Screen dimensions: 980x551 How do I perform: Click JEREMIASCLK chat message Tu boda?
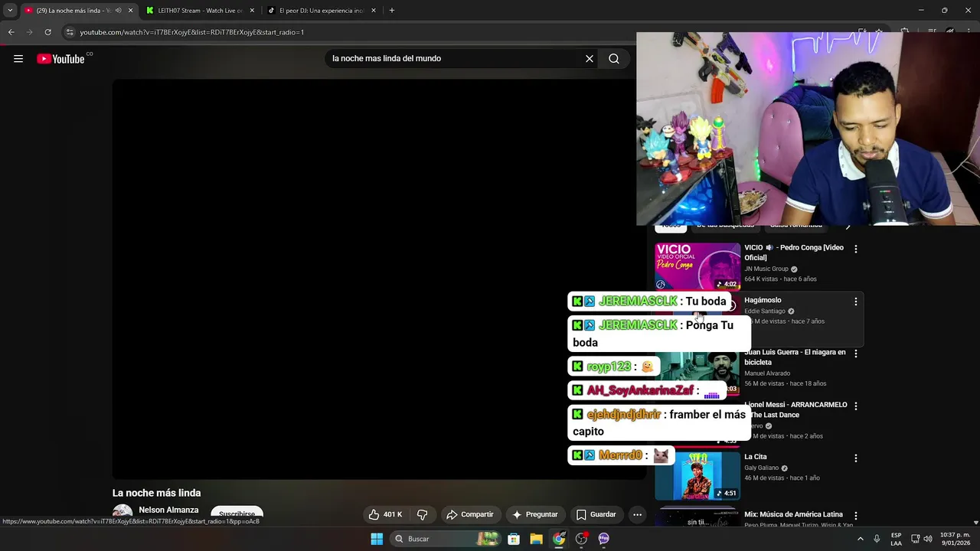[648, 301]
